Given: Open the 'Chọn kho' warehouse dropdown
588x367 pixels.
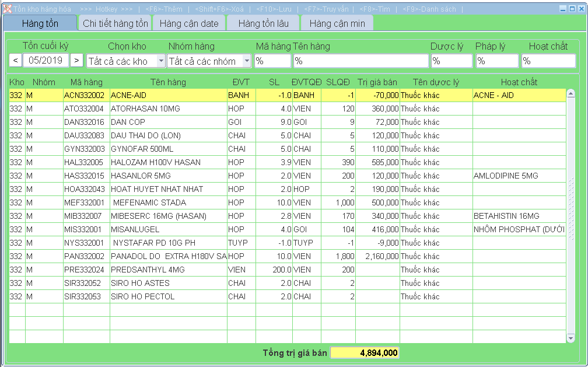Looking at the screenshot, I should 161,61.
